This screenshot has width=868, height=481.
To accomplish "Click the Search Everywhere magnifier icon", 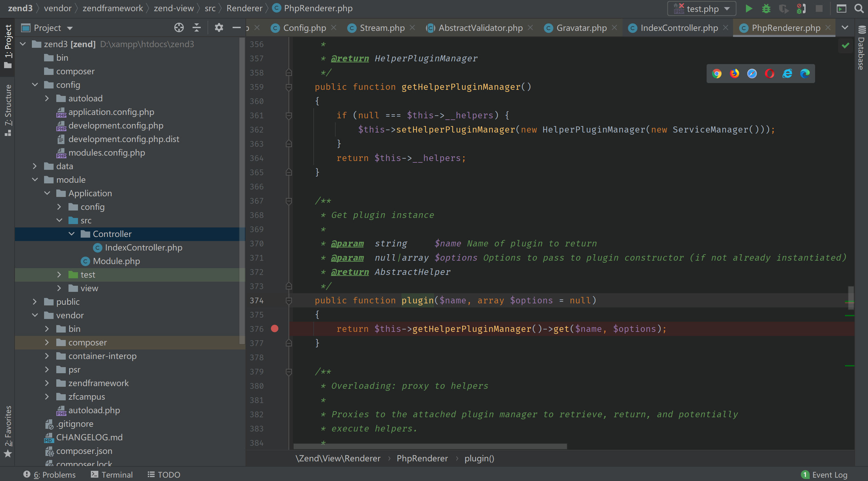I will click(859, 8).
